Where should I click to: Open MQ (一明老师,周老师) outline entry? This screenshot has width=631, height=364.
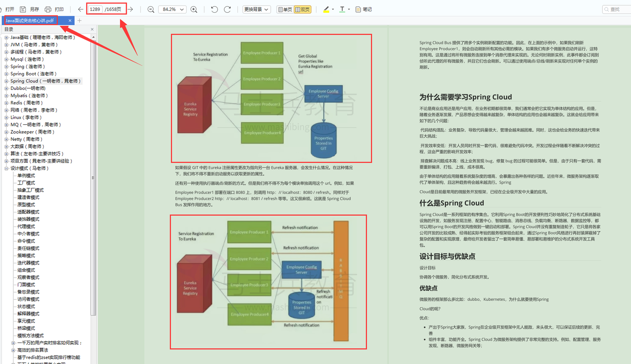tap(36, 125)
